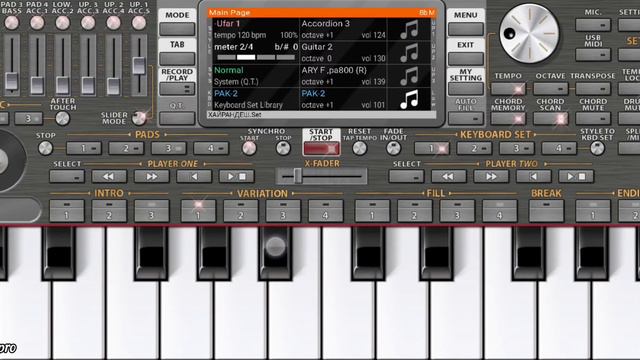Click the ХАЙРАН/ДЕШ.Set file name bar
Viewport: 640px width, 360px height.
point(322,115)
